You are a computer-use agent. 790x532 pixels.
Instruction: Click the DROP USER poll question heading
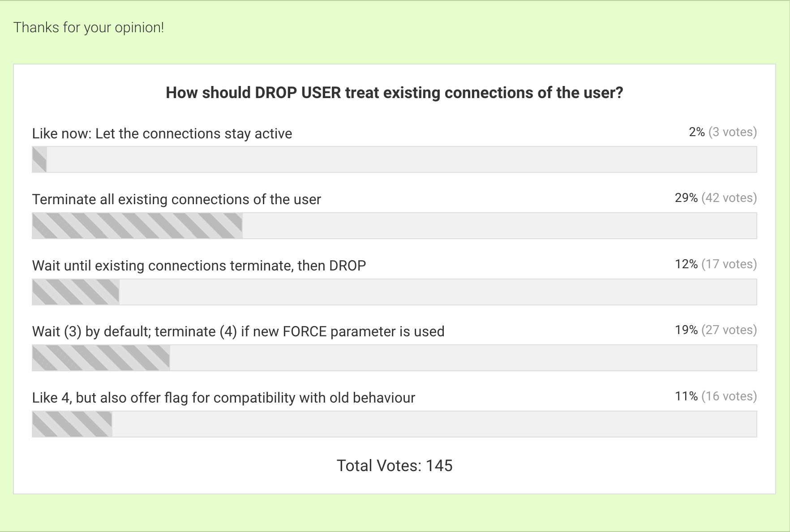click(394, 93)
